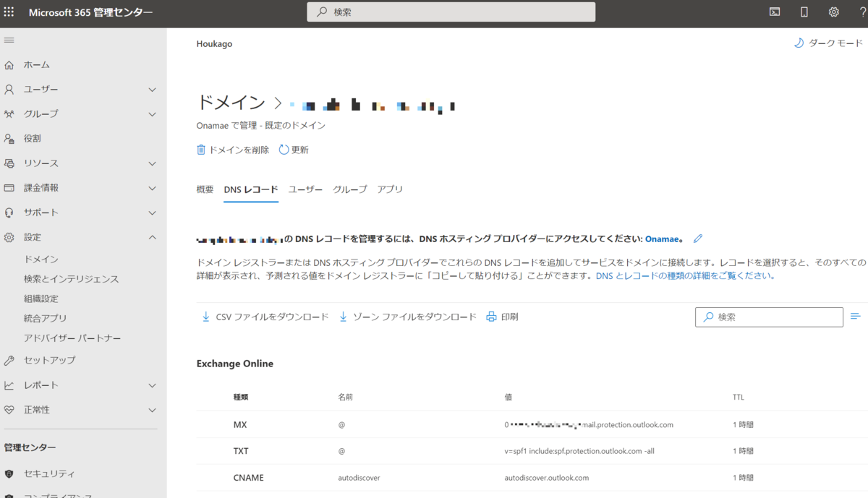The image size is (868, 498).
Task: Open 役割 in sidebar
Action: coord(33,139)
